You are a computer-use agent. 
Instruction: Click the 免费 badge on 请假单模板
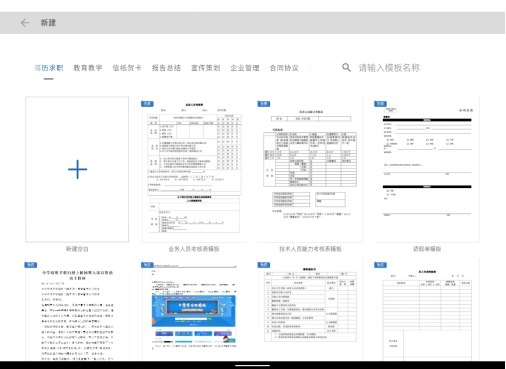pos(380,104)
